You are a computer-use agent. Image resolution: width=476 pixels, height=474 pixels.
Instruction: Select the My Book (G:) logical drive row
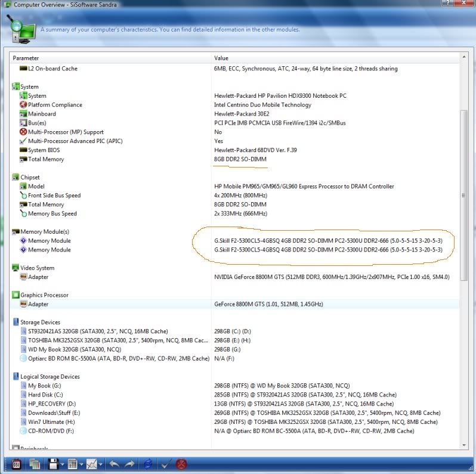click(234, 385)
